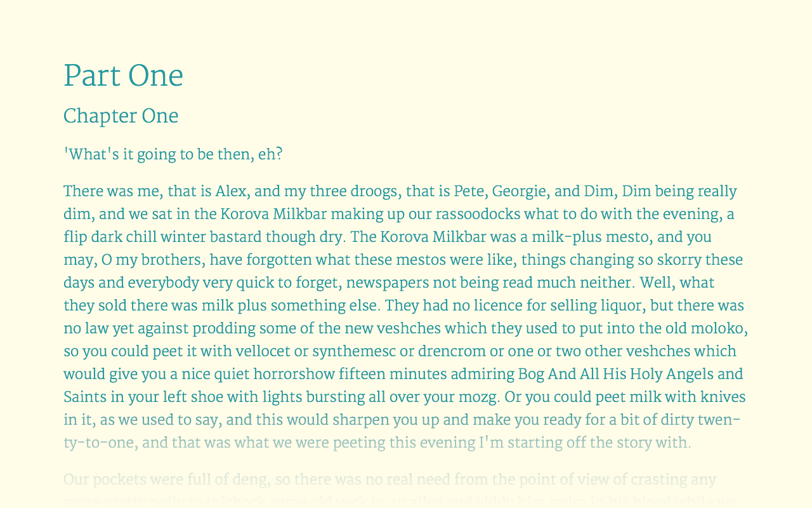Image resolution: width=812 pixels, height=508 pixels.
Task: Click the name "Alex" in the paragraph
Action: pyautogui.click(x=230, y=191)
